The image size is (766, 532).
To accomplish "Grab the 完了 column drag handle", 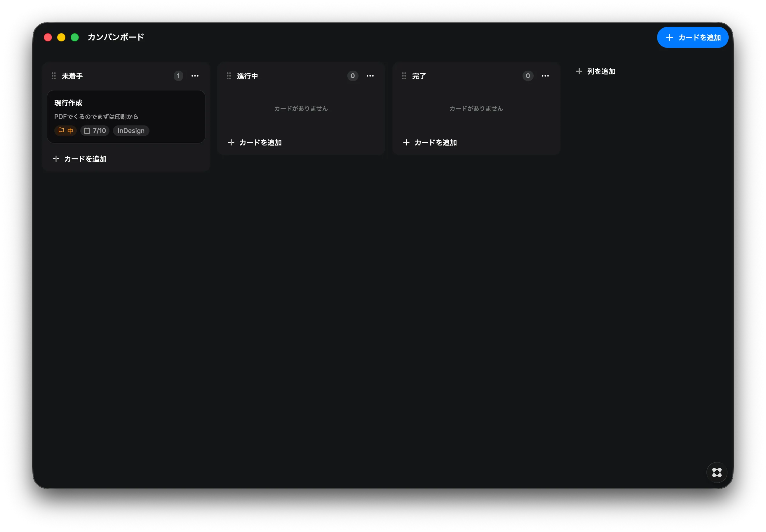I will tap(404, 76).
